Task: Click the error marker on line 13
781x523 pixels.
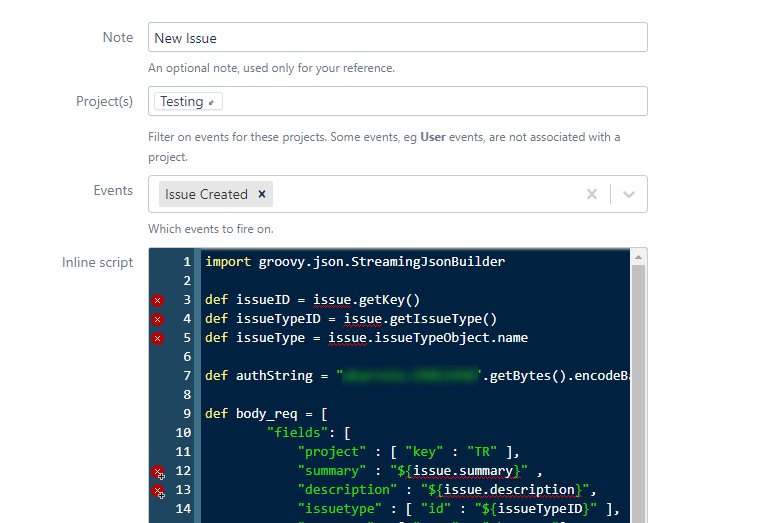Action: 158,491
